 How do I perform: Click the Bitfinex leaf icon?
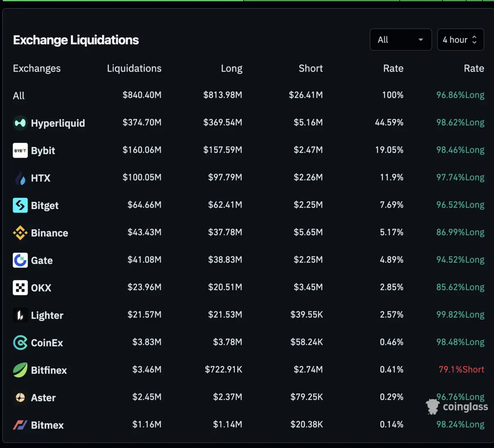(x=20, y=370)
